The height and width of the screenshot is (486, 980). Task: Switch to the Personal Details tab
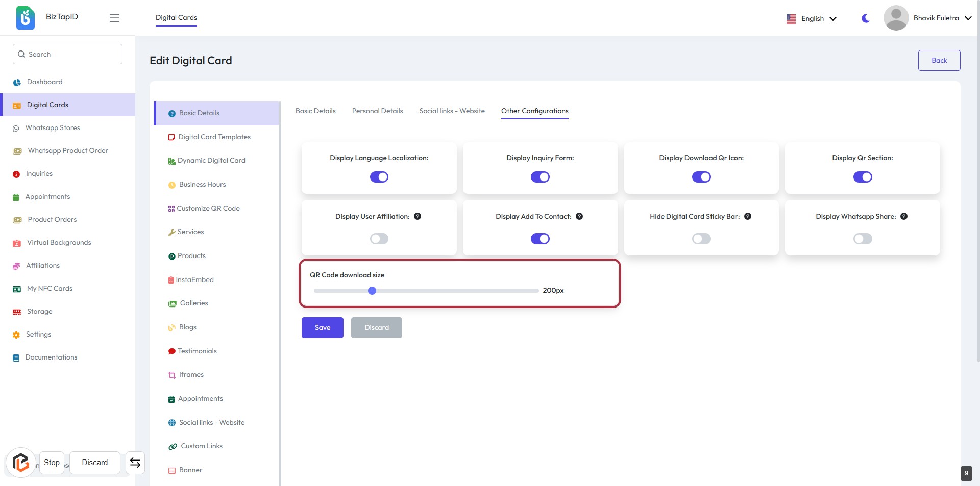[x=377, y=111]
